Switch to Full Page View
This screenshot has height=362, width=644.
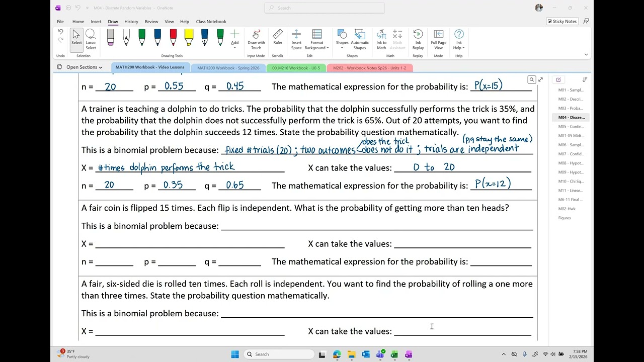click(439, 39)
